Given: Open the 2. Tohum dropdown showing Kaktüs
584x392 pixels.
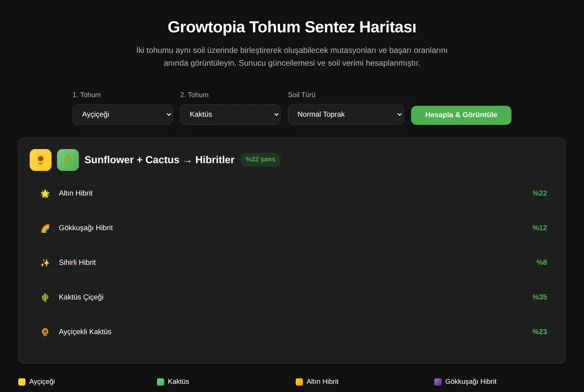Looking at the screenshot, I should 230,115.
